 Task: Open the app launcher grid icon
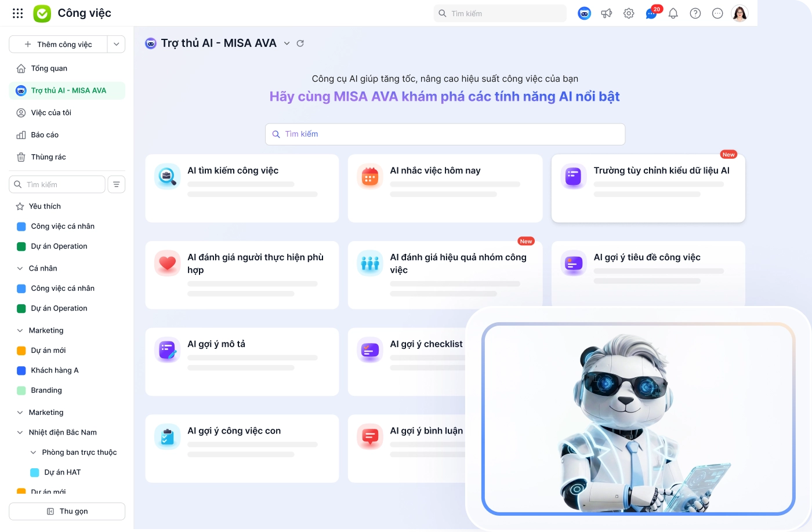pyautogui.click(x=18, y=13)
